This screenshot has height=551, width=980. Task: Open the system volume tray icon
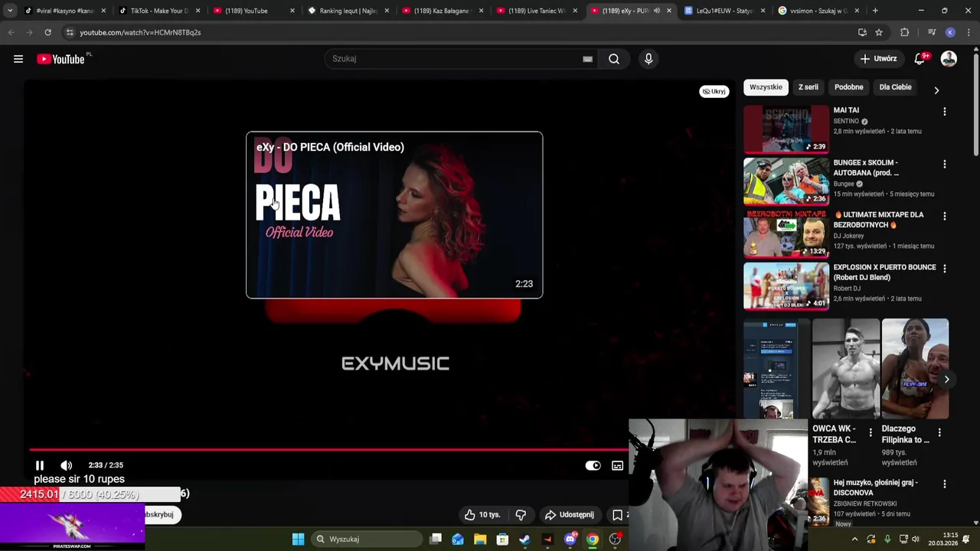click(x=916, y=539)
